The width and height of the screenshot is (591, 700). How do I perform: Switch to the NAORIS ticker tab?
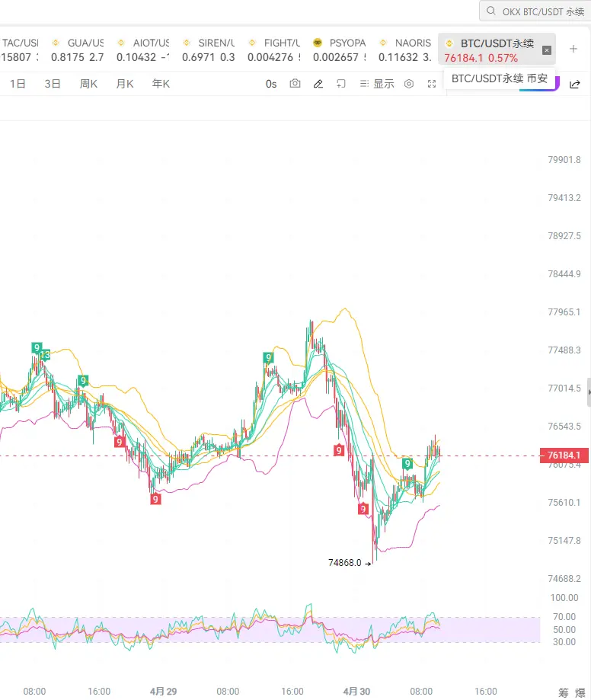[x=405, y=50]
